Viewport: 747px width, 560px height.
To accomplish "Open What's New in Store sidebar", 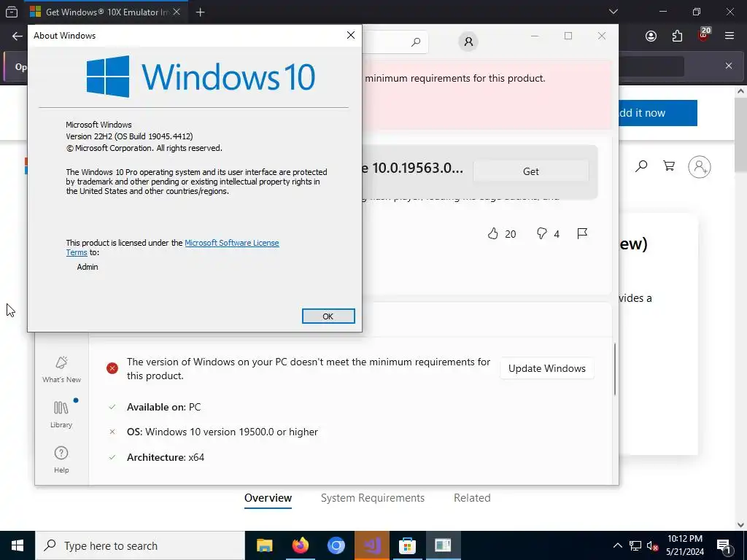I will click(x=61, y=370).
